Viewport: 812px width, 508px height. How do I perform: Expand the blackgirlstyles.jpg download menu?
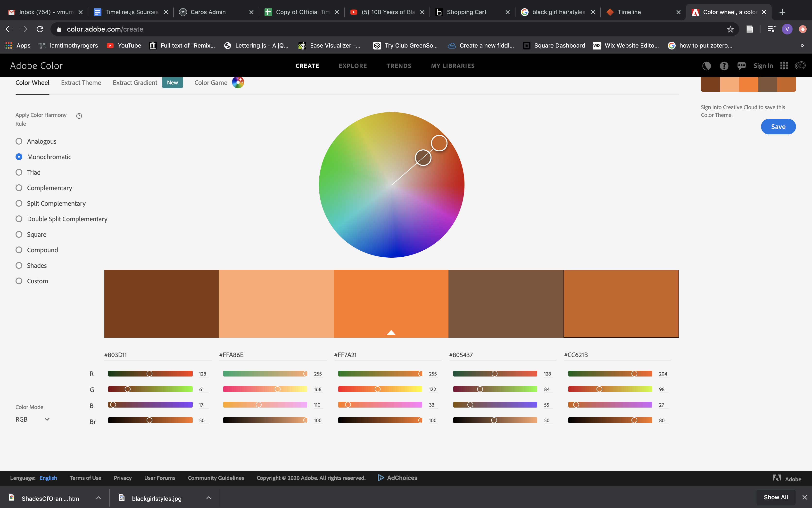click(209, 498)
